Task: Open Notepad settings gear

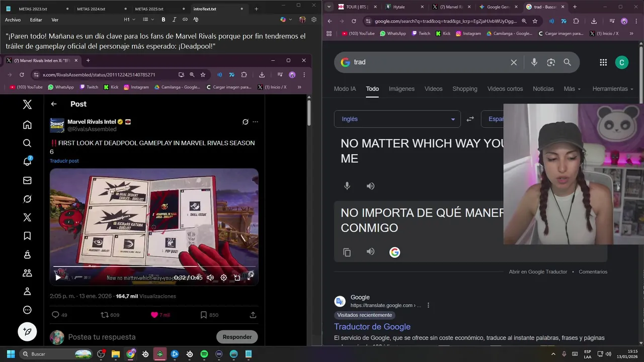Action: (x=314, y=20)
